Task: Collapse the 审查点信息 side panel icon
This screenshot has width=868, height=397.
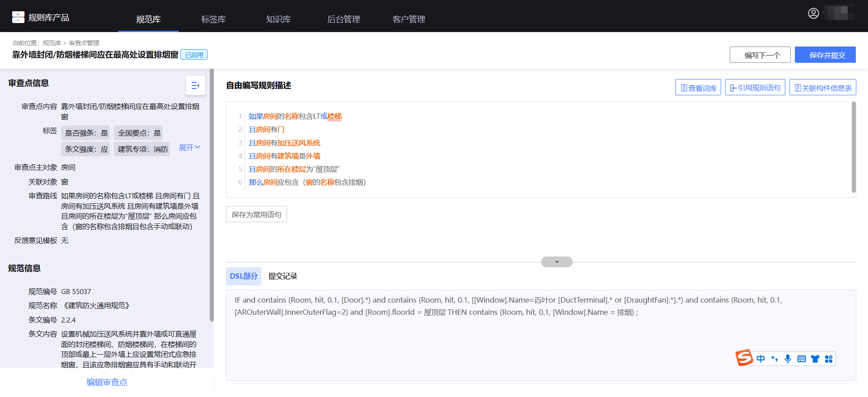Action: tap(195, 85)
